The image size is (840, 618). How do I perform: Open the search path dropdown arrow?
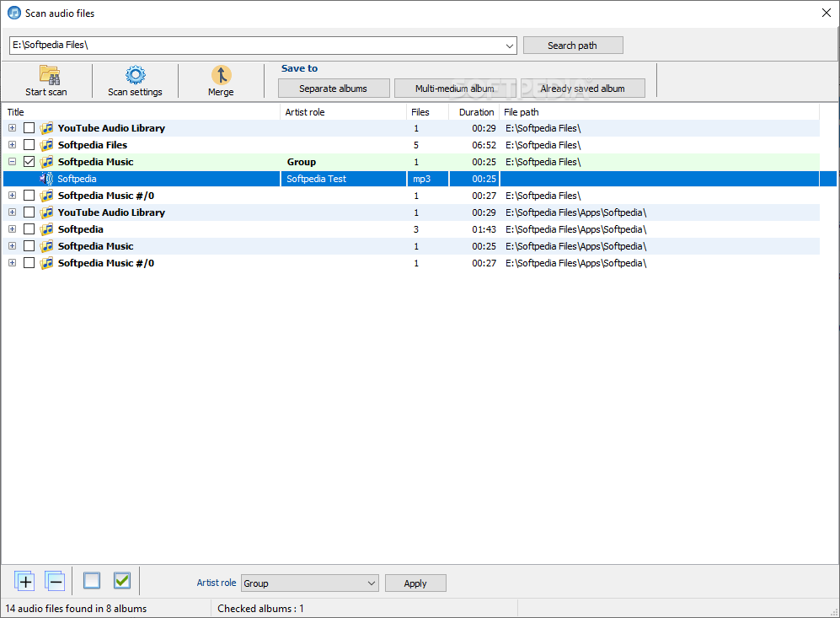(x=510, y=46)
